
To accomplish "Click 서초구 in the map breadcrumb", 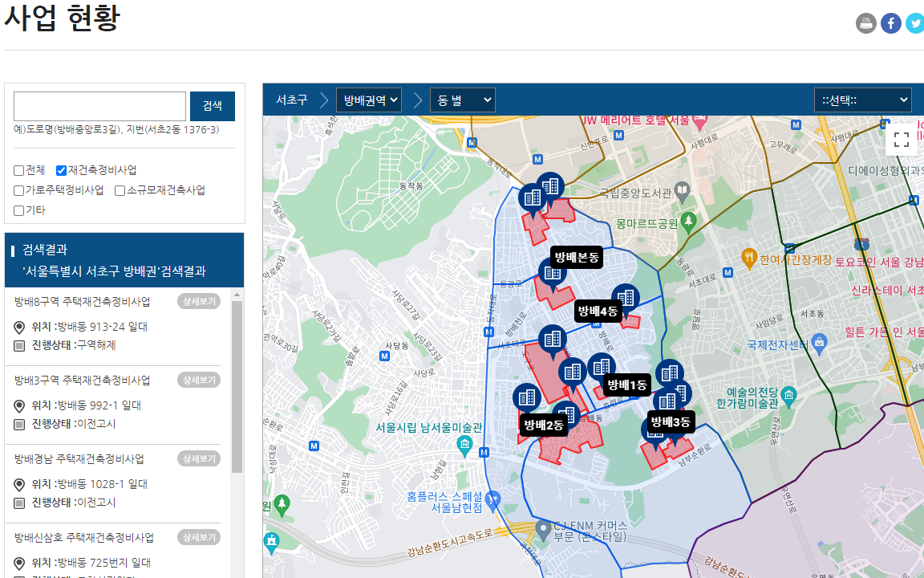I will coord(292,100).
